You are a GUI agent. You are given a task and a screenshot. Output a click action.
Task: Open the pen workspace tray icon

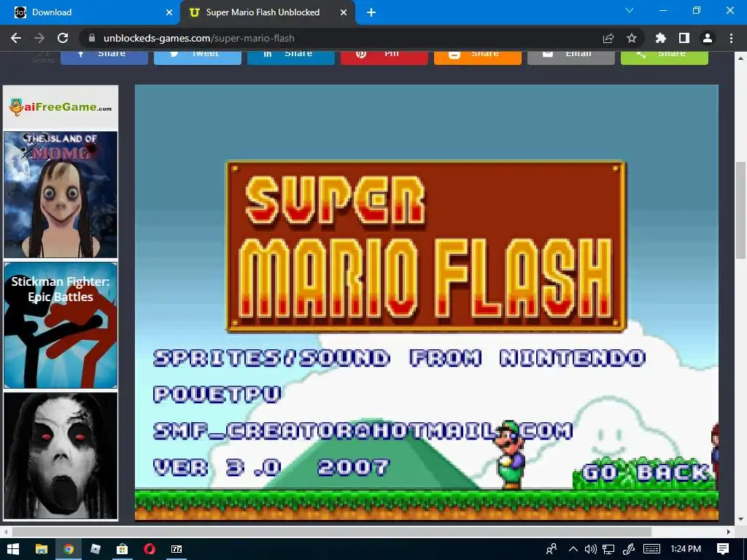point(628,549)
